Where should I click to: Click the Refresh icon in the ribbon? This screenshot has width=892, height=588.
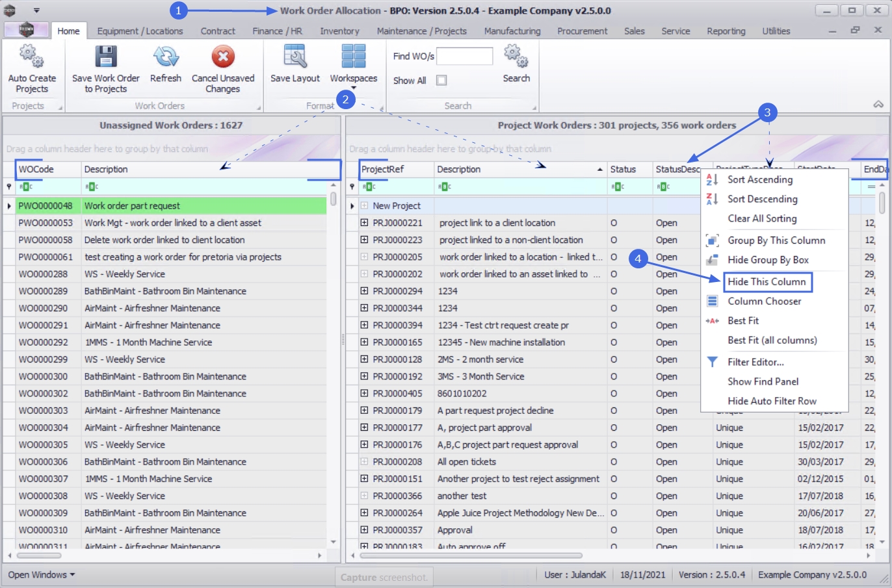pyautogui.click(x=166, y=57)
